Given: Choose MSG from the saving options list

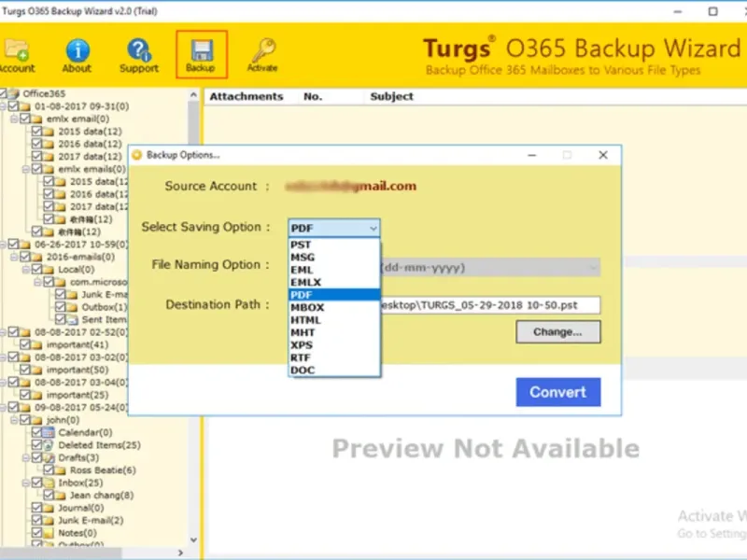Looking at the screenshot, I should 334,258.
